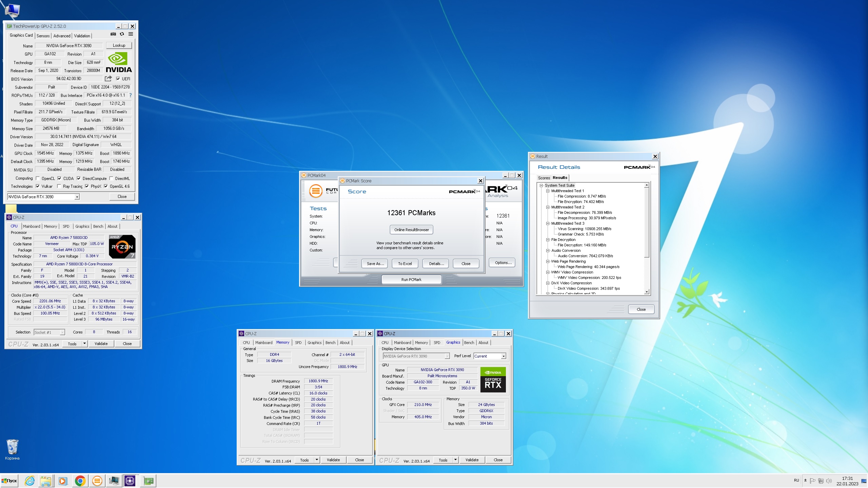Toggle the DirectML checkbox
The width and height of the screenshot is (868, 488).
(x=111, y=178)
